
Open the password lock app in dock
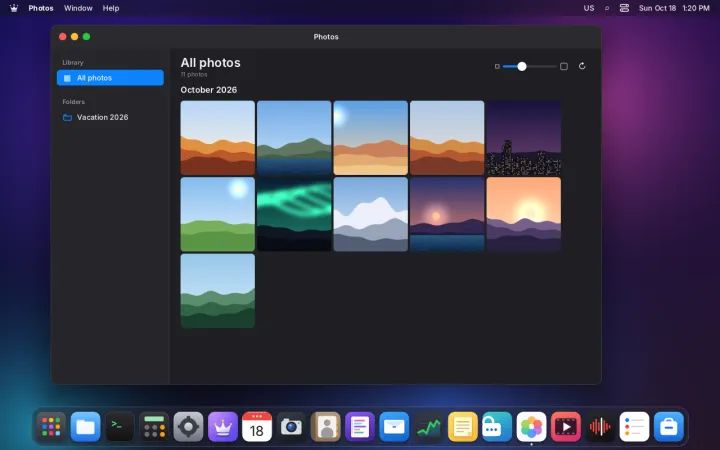point(497,427)
